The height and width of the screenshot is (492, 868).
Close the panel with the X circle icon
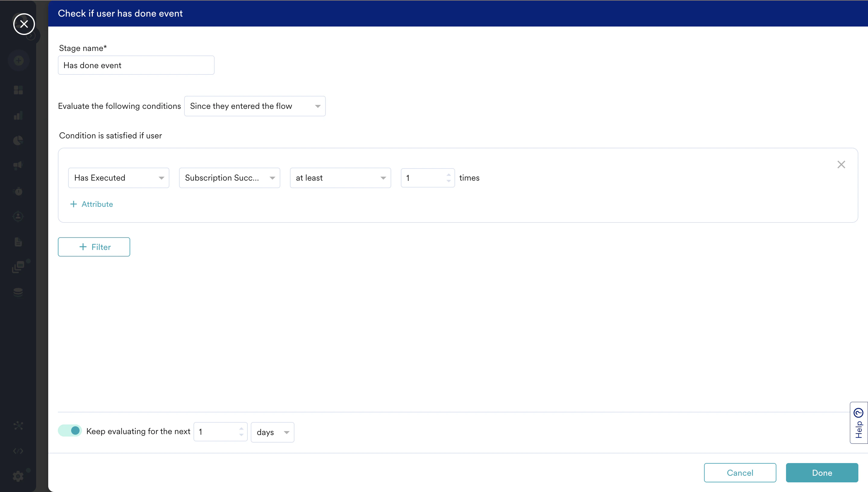point(24,24)
